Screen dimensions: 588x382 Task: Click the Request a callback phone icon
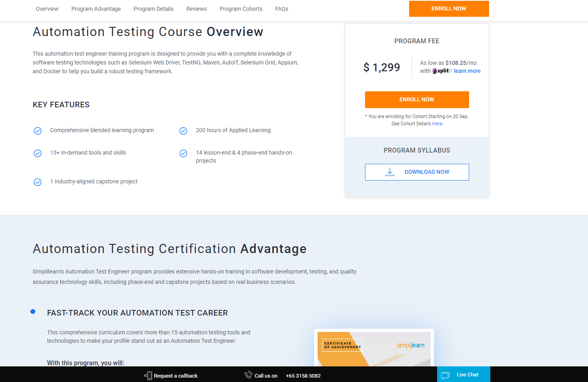[148, 375]
